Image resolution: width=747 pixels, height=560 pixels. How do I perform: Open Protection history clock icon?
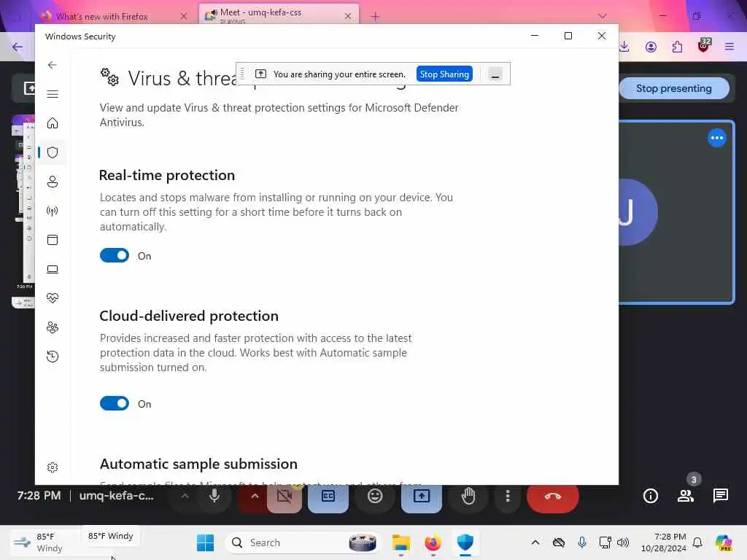53,356
